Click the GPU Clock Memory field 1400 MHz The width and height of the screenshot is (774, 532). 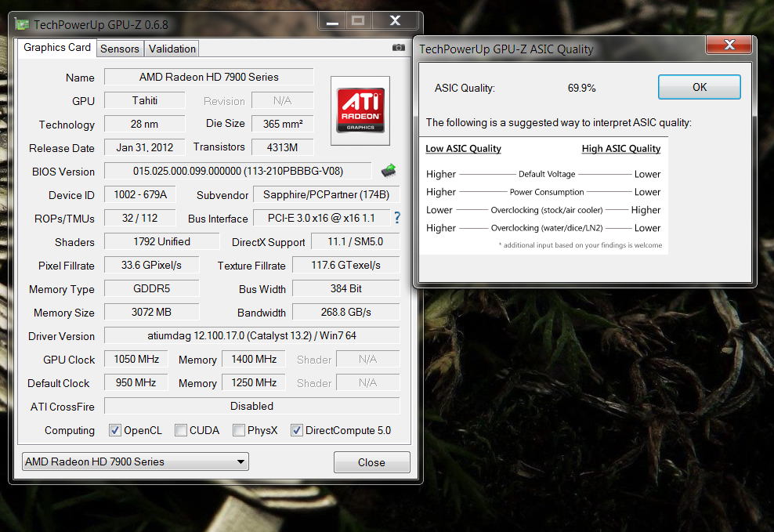[254, 360]
